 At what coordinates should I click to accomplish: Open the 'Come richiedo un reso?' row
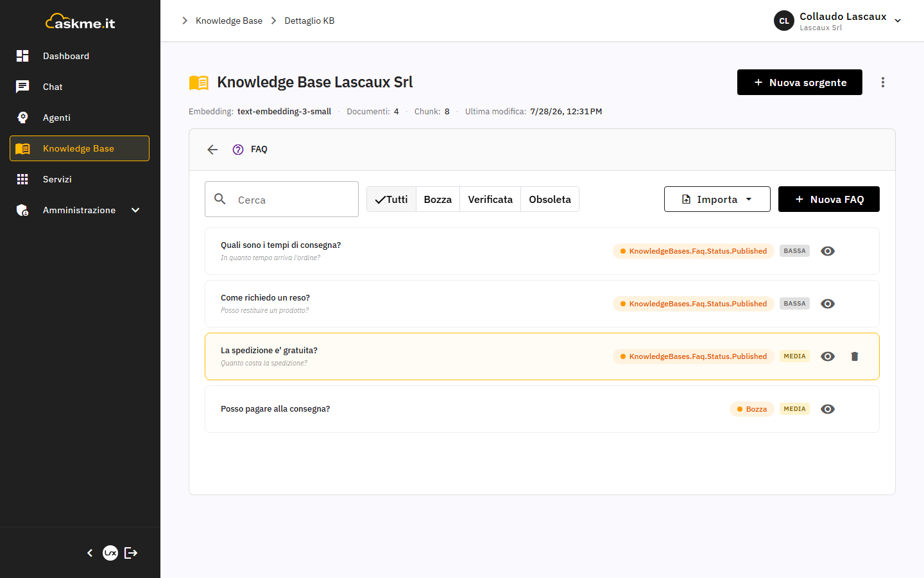pos(542,304)
